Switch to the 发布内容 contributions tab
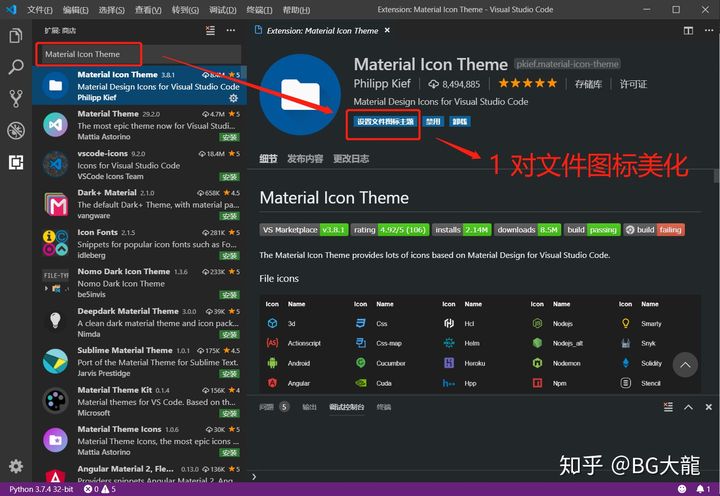This screenshot has height=496, width=720. tap(305, 159)
